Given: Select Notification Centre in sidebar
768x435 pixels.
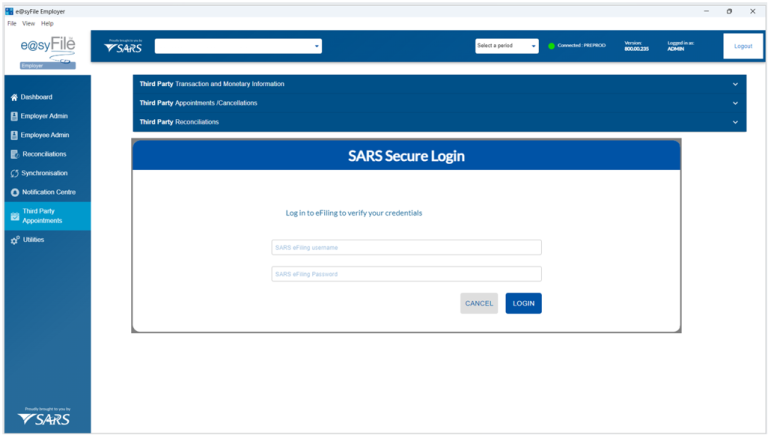Looking at the screenshot, I should (x=48, y=193).
